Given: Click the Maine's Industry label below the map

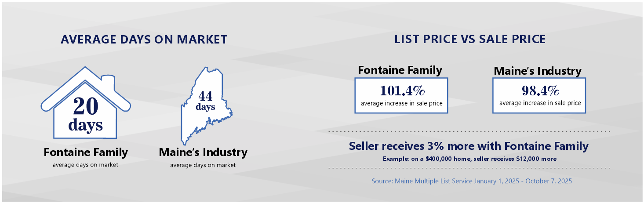Looking at the screenshot, I should (203, 152).
